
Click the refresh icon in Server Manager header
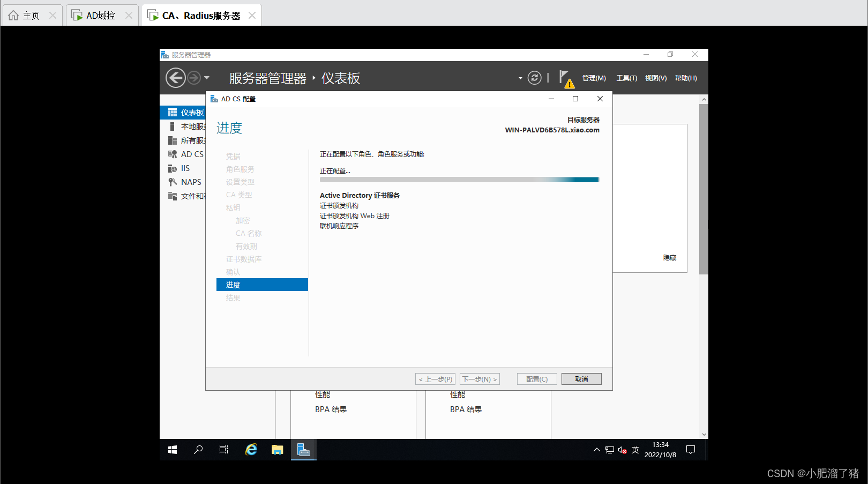(x=534, y=78)
